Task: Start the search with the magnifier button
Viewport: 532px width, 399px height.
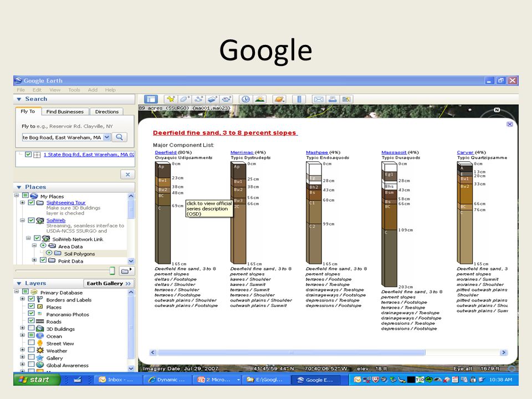Action: (x=120, y=137)
